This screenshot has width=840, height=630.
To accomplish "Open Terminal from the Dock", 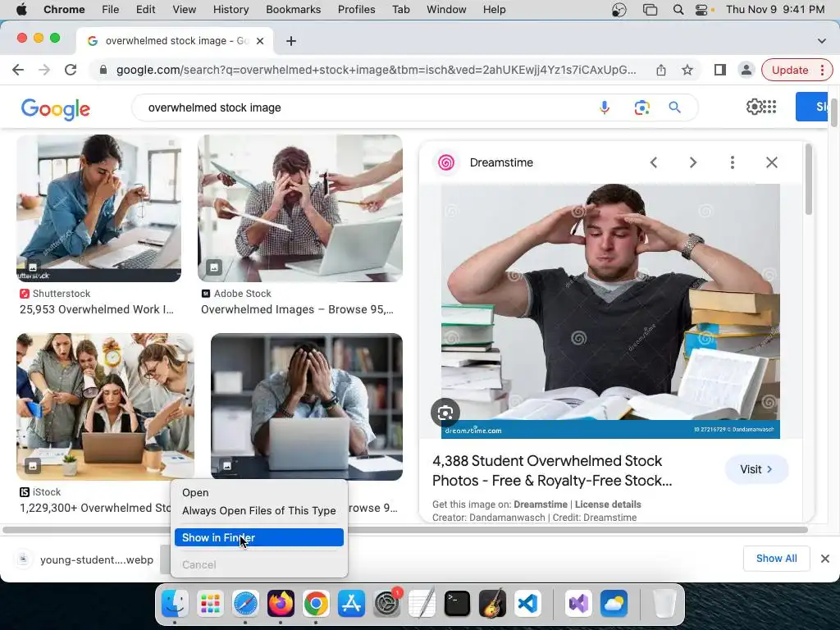I will tap(457, 604).
